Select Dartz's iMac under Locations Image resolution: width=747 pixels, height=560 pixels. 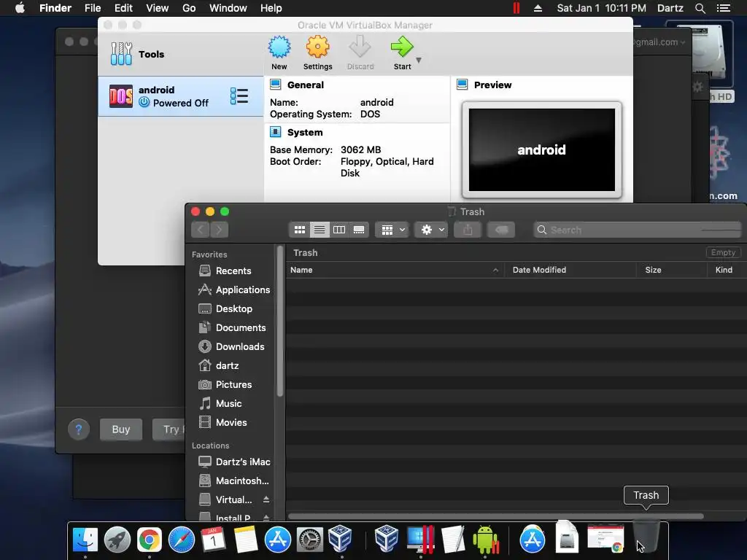tap(234, 462)
